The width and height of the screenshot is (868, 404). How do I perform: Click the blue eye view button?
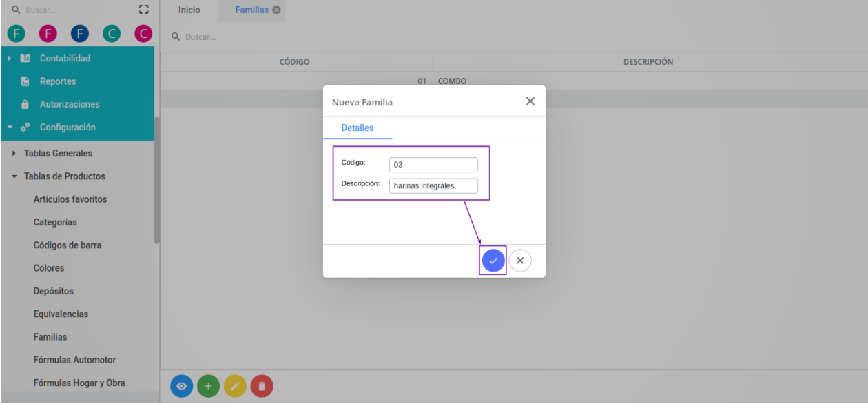(182, 387)
